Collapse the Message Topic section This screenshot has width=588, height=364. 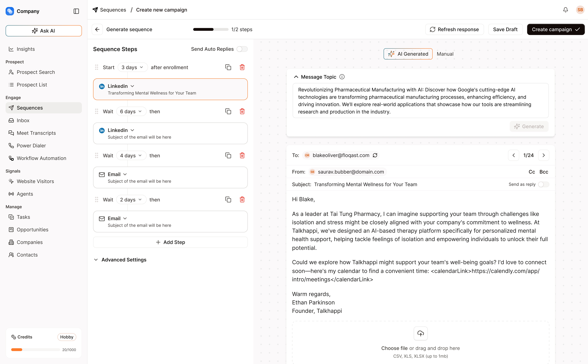tap(296, 77)
